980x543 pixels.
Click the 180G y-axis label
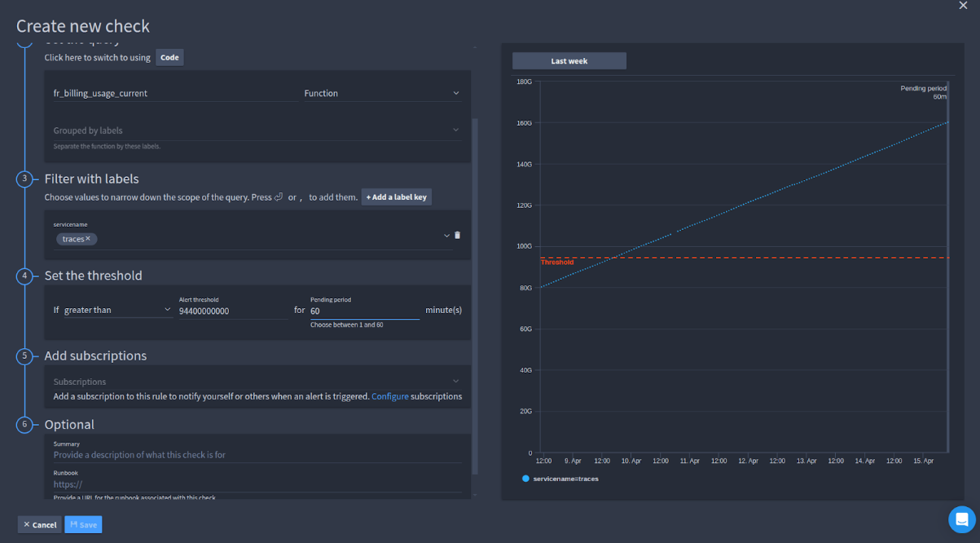[x=525, y=82]
